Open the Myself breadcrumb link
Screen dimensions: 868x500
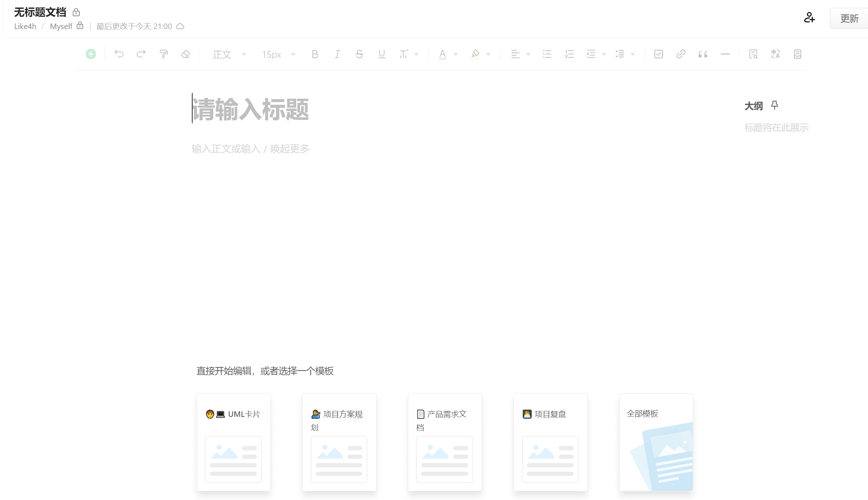[61, 26]
